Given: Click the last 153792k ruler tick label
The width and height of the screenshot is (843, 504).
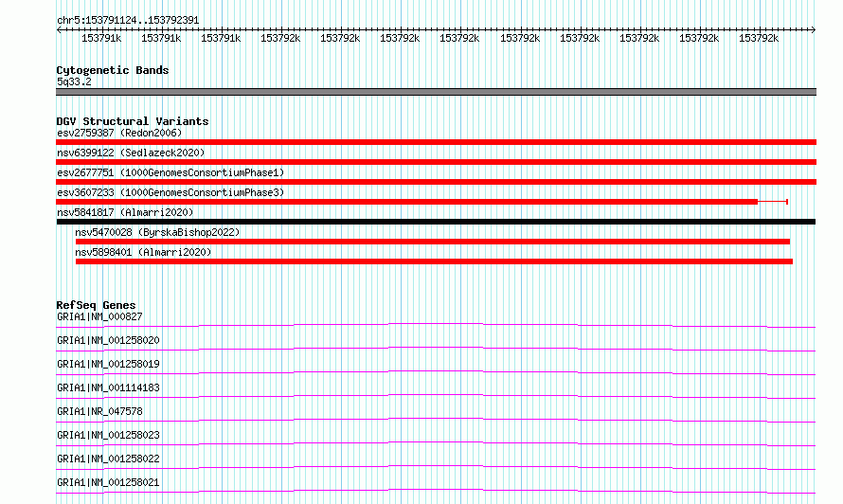Looking at the screenshot, I should coord(759,38).
